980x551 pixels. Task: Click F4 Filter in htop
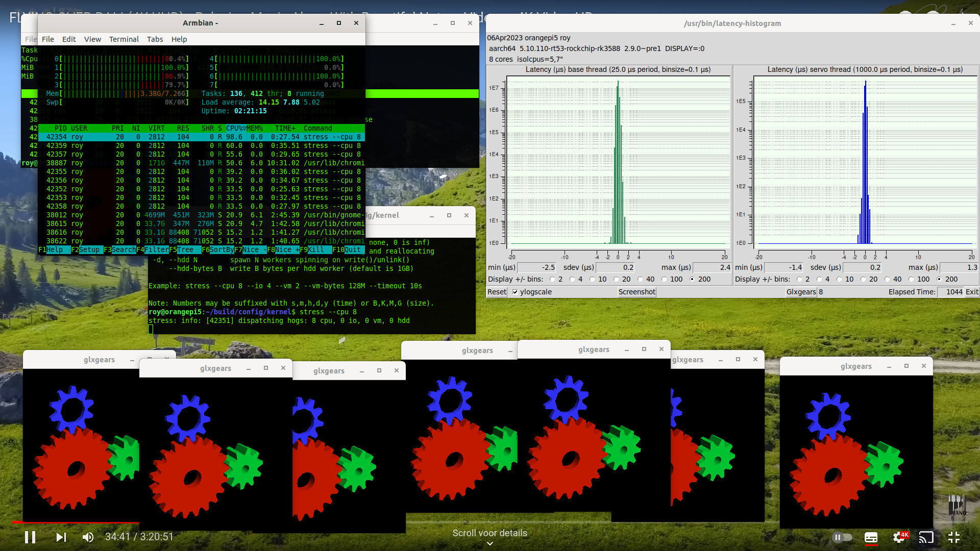pyautogui.click(x=153, y=250)
